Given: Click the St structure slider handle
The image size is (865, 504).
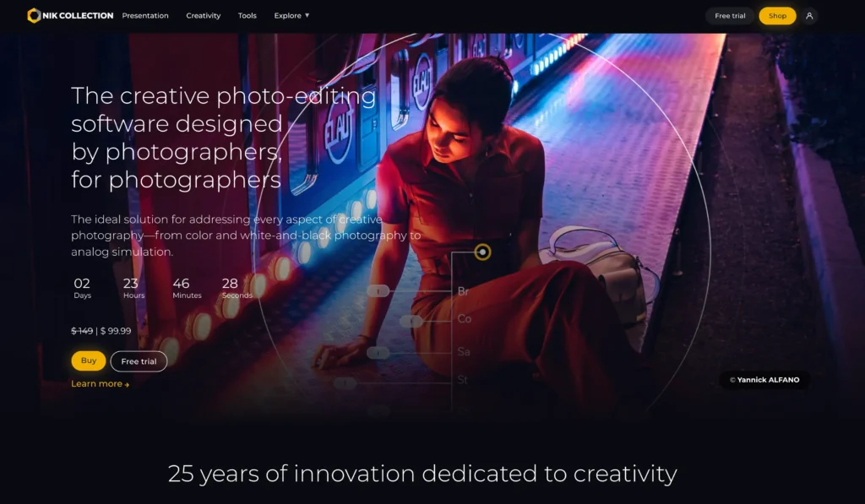Looking at the screenshot, I should pyautogui.click(x=345, y=382).
